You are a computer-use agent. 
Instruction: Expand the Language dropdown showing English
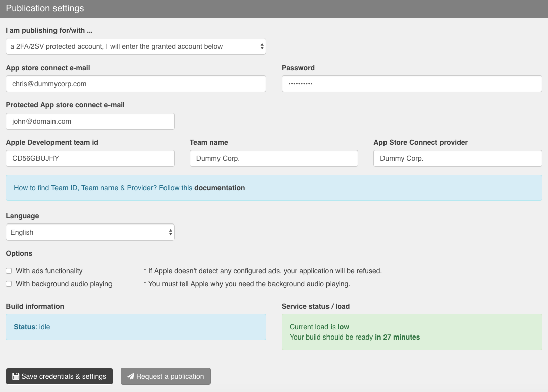[x=90, y=232]
